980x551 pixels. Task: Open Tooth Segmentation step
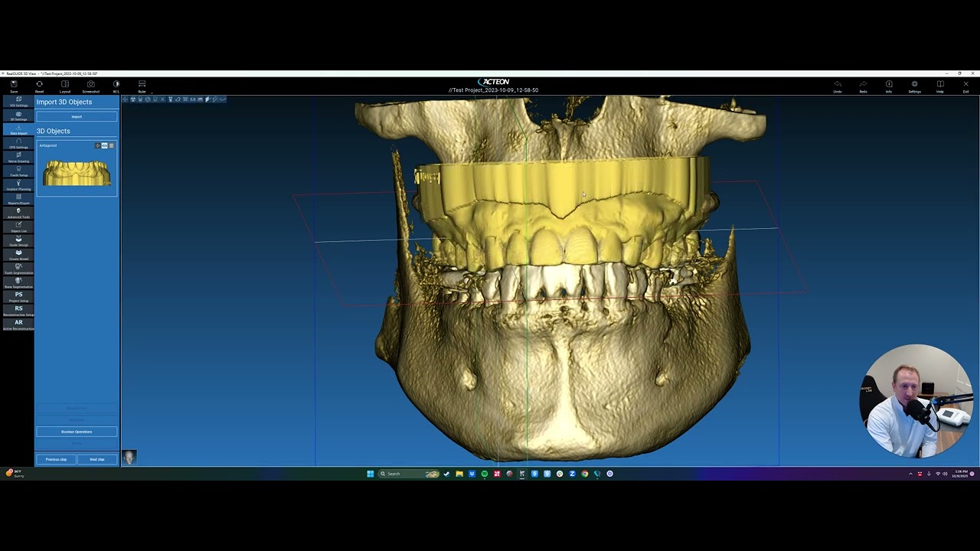pos(18,269)
